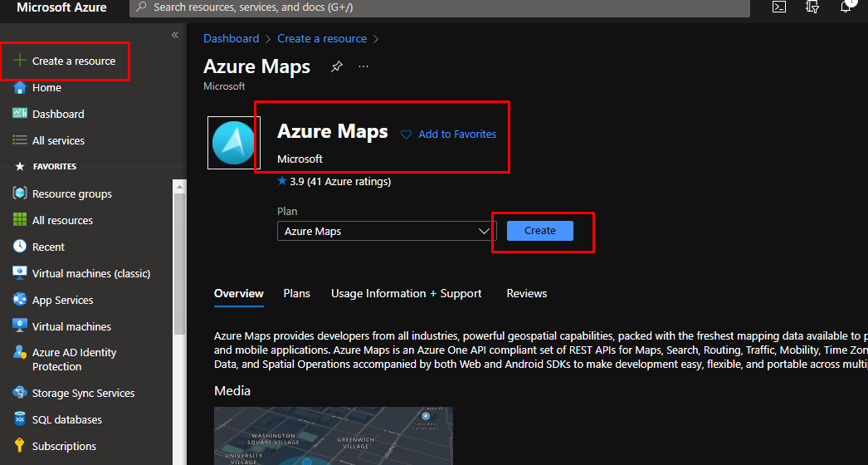Click the heart Add to Favorites icon
The image size is (868, 465).
[406, 135]
